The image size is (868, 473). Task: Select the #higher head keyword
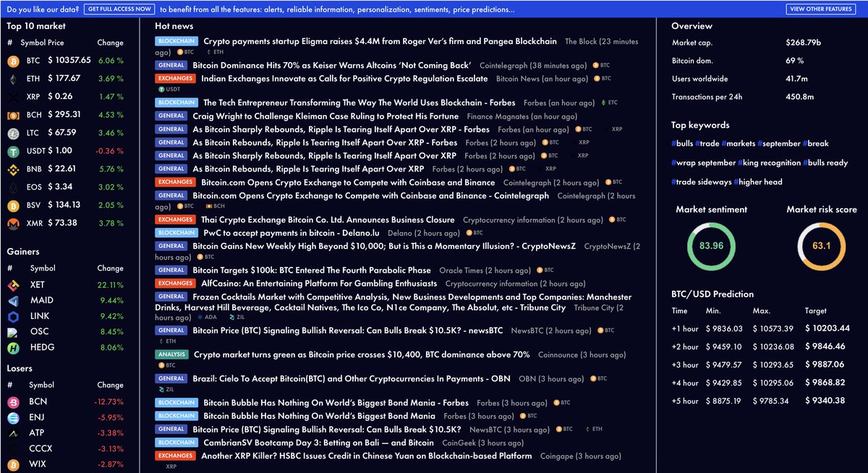[x=758, y=182]
